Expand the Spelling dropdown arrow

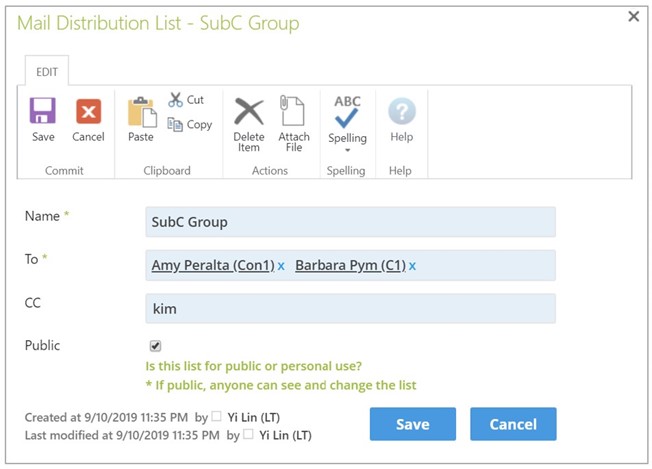pyautogui.click(x=348, y=150)
